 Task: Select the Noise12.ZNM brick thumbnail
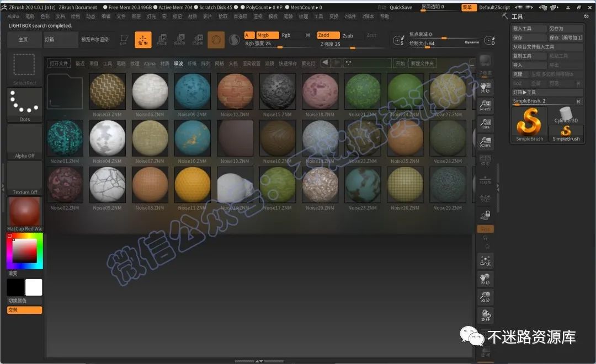tap(235, 92)
